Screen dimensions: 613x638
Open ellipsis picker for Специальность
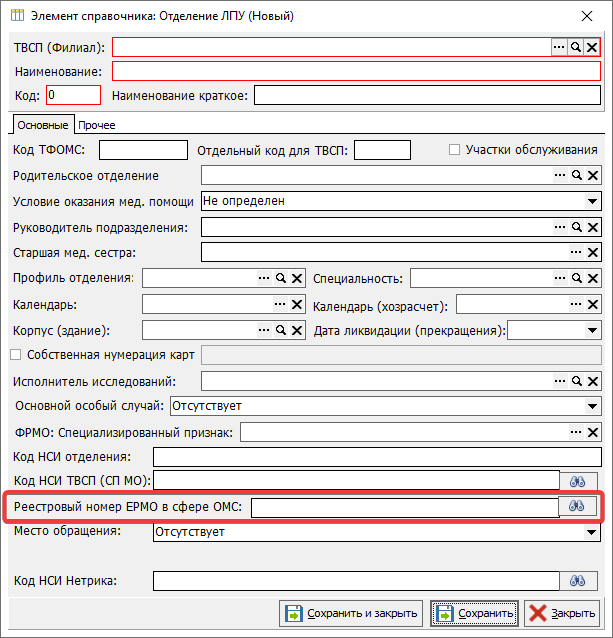coord(560,278)
